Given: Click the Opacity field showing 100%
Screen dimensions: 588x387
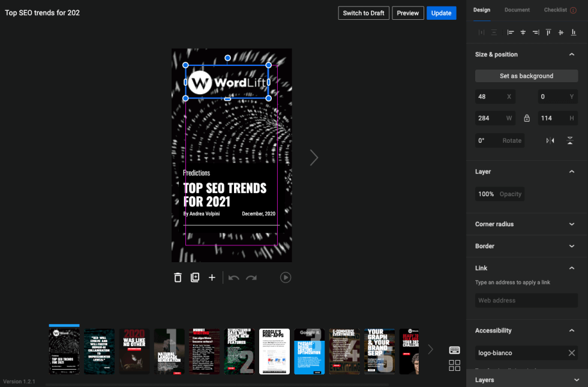Looking at the screenshot, I should pos(499,194).
